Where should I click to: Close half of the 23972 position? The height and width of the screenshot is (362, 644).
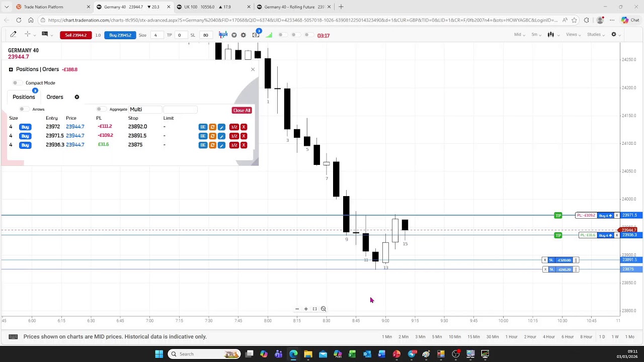click(x=234, y=127)
